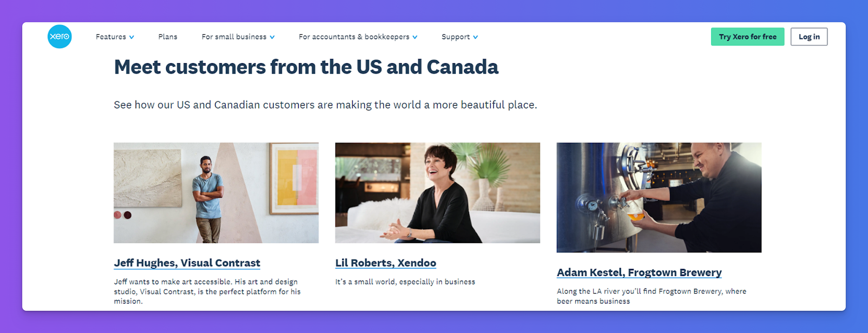Open the For small business menu
This screenshot has height=333, width=868.
tap(234, 37)
